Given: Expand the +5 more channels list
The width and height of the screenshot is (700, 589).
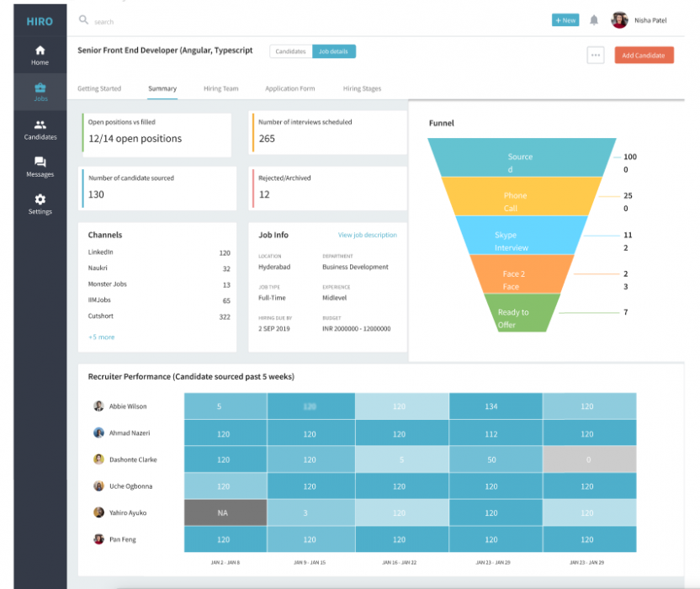Looking at the screenshot, I should [100, 336].
